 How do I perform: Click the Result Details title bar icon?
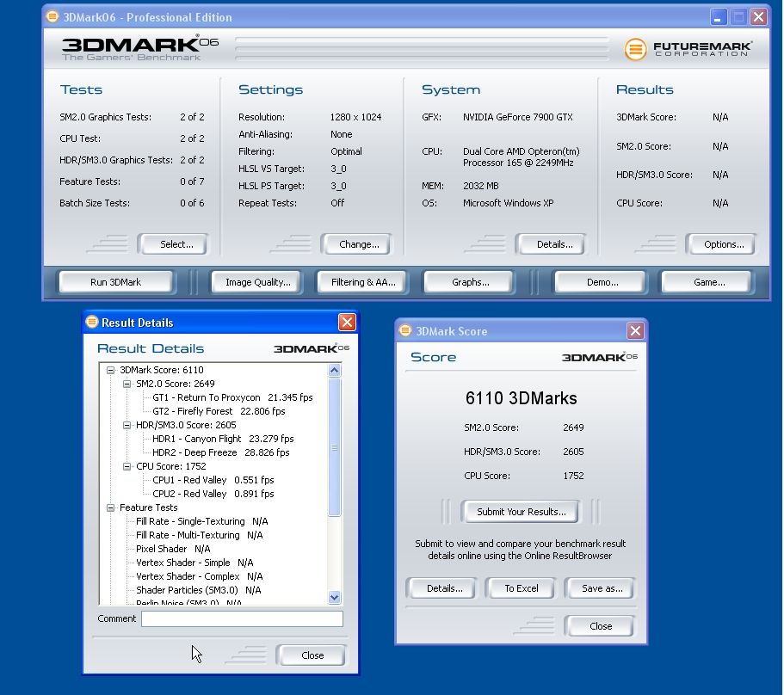click(x=92, y=322)
